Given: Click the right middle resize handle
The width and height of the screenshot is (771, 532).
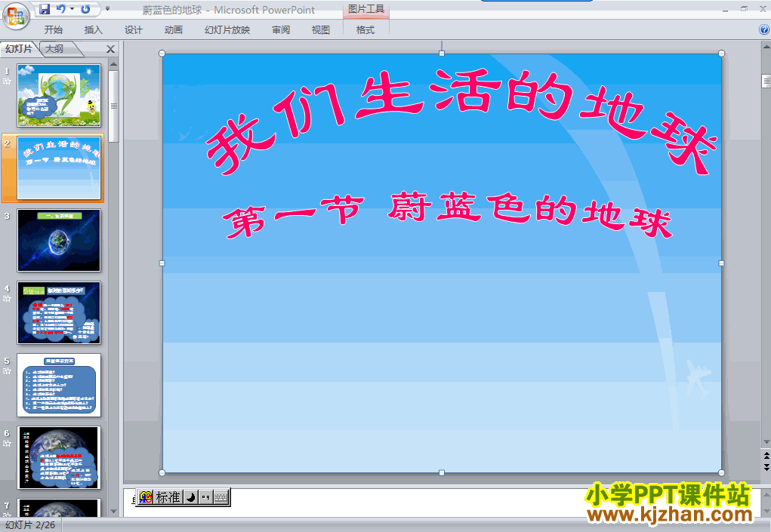Looking at the screenshot, I should point(721,263).
